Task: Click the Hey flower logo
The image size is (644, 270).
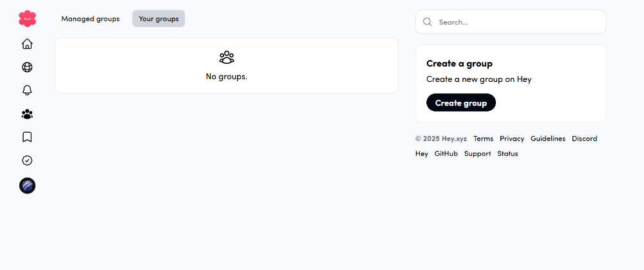Action: click(27, 19)
